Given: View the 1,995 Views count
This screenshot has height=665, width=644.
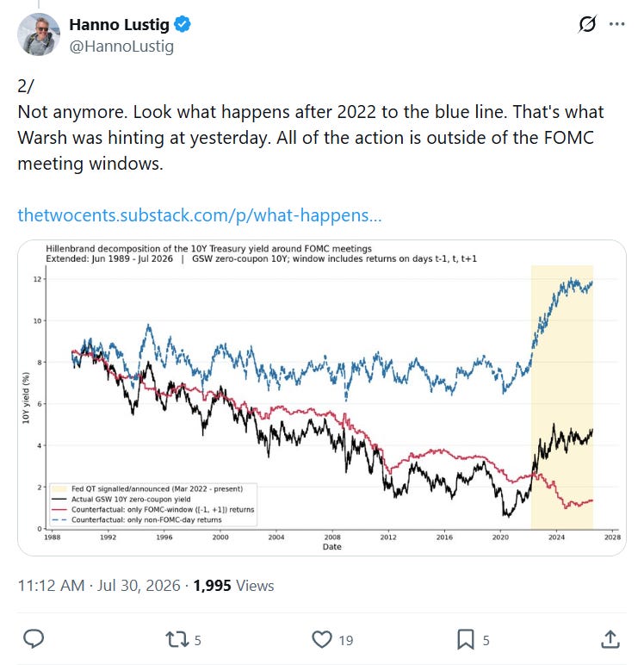Looking at the screenshot, I should pos(233,586).
